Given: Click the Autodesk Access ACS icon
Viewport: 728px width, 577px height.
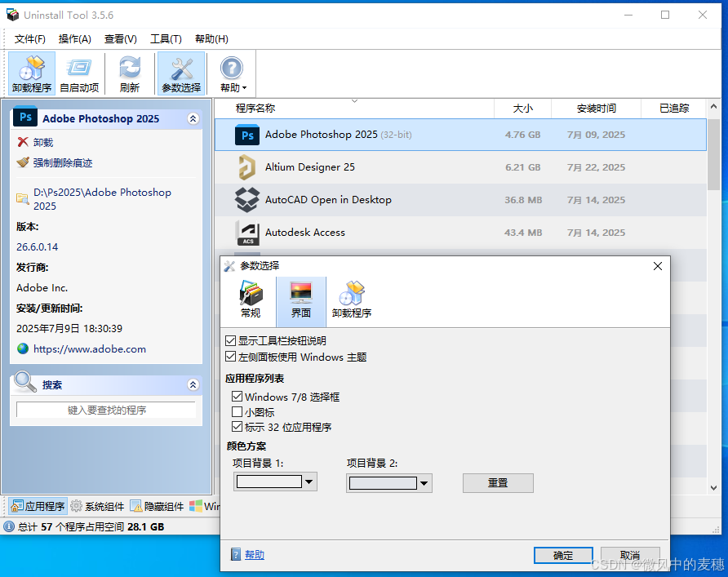Looking at the screenshot, I should (x=247, y=233).
